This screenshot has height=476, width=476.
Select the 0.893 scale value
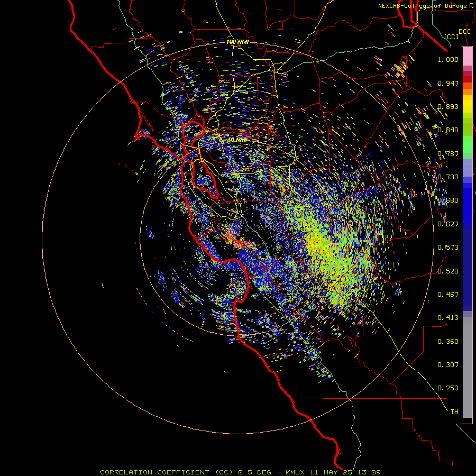point(448,106)
